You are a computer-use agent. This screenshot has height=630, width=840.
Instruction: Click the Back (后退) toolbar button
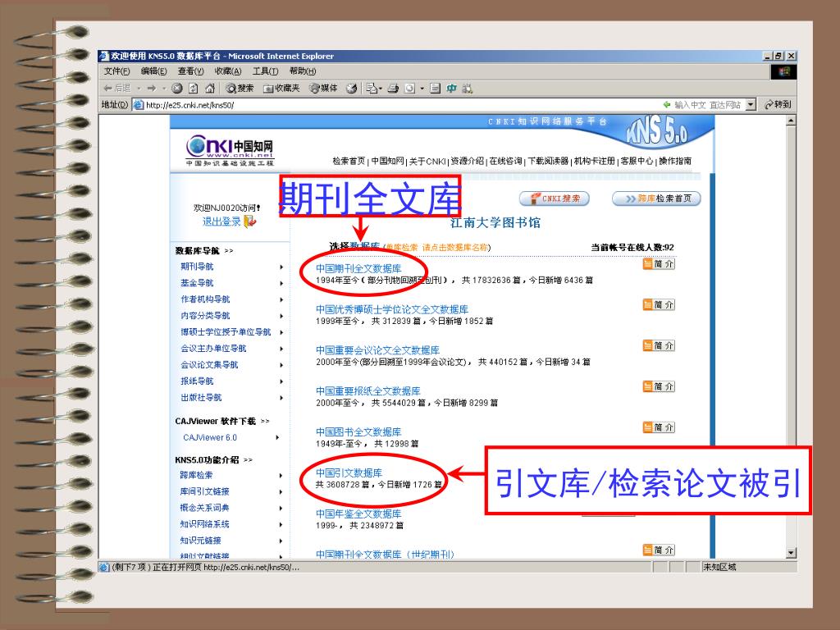click(117, 89)
